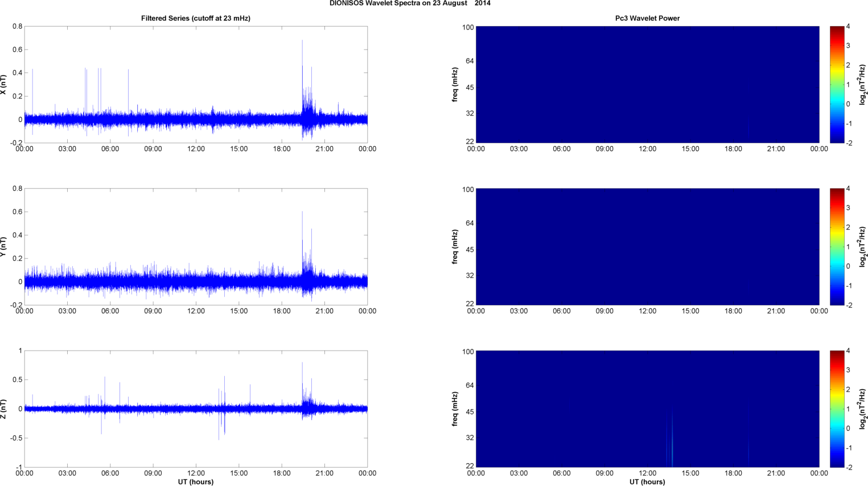Viewport: 868px width, 486px height.
Task: Click the 'Y (nT)' axis label
Action: (3, 247)
